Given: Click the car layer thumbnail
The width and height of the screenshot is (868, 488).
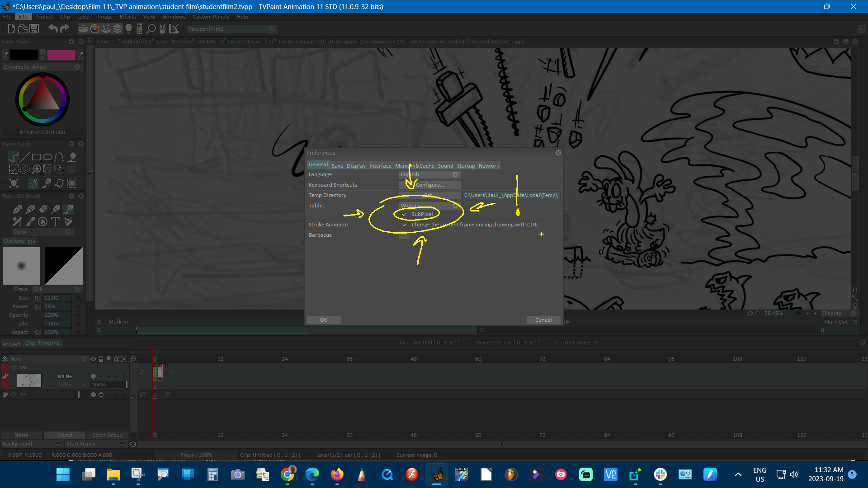Looking at the screenshot, I should point(29,380).
